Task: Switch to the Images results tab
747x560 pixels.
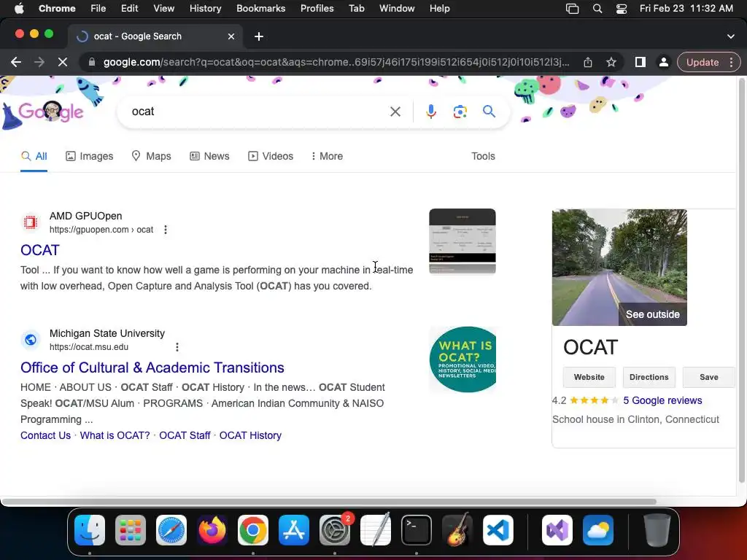Action: pos(90,156)
